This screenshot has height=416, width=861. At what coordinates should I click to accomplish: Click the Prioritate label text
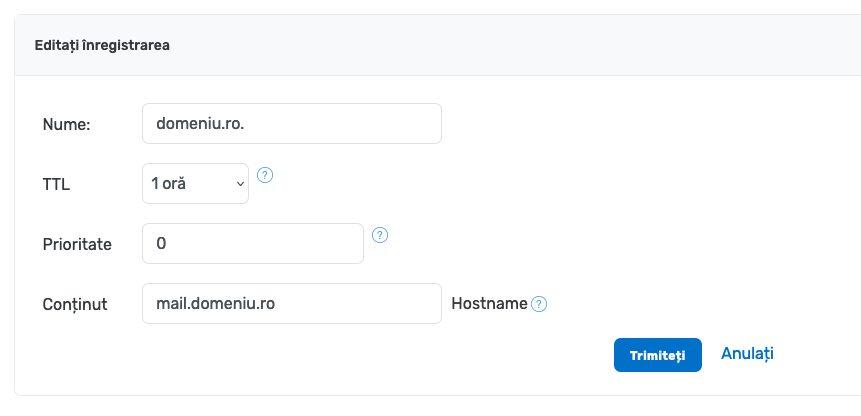77,245
